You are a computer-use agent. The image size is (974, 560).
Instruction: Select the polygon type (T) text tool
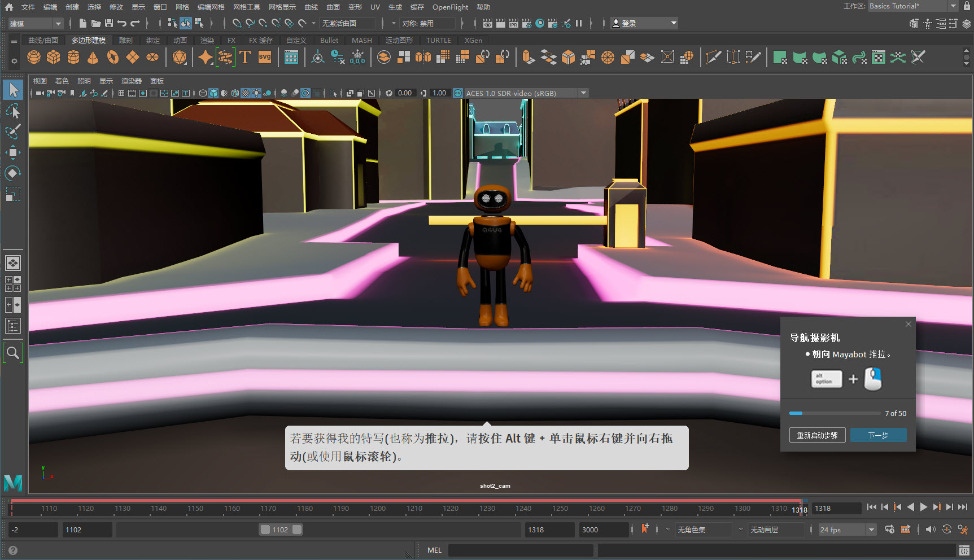click(245, 57)
